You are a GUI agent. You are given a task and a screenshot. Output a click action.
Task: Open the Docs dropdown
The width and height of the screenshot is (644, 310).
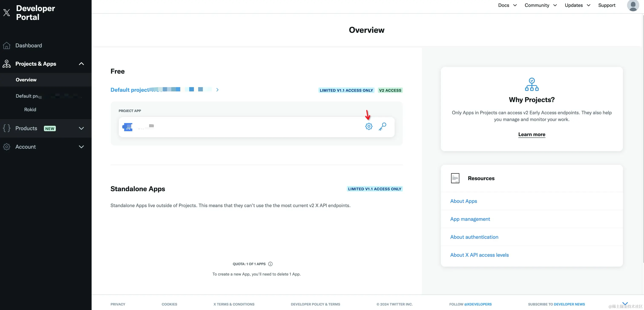(507, 5)
